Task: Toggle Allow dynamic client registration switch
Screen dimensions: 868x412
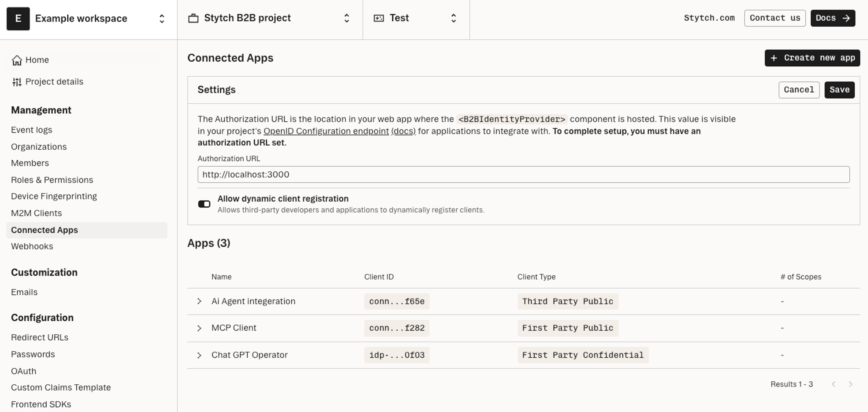Action: coord(204,204)
